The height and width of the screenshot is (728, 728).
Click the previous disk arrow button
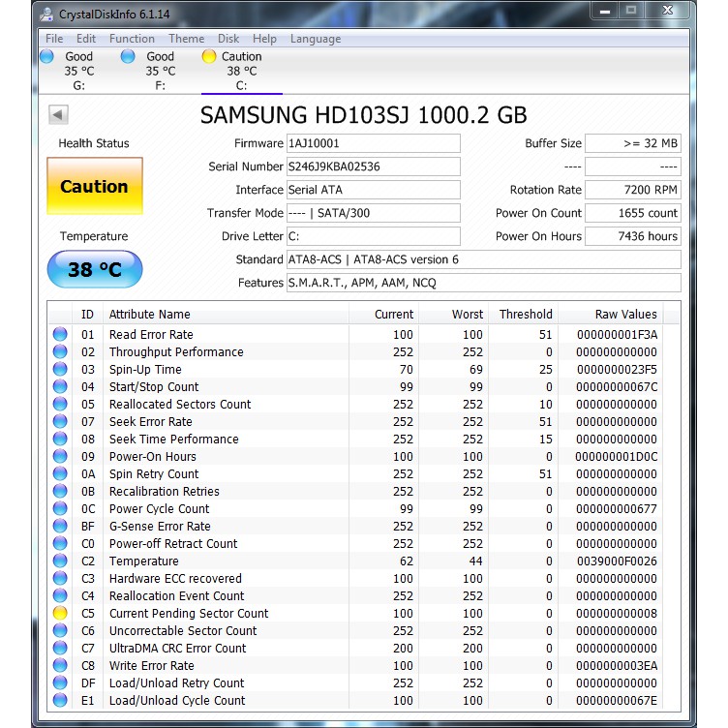[58, 115]
